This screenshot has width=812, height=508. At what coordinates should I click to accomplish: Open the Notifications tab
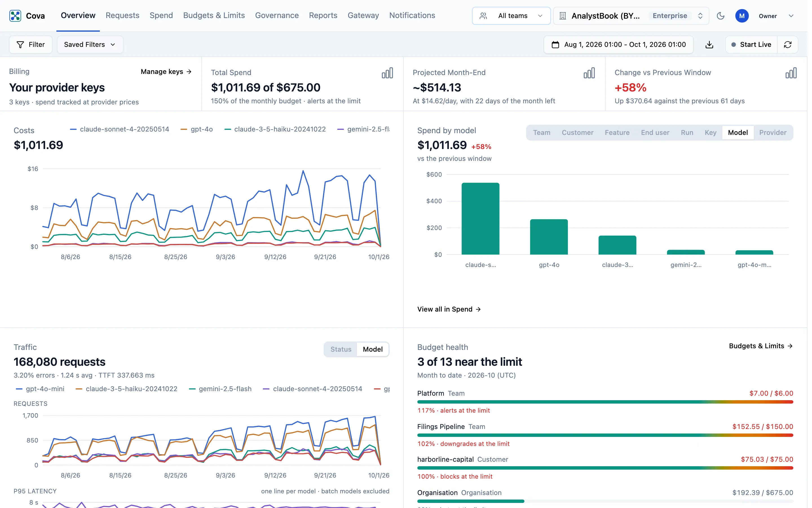pos(412,16)
